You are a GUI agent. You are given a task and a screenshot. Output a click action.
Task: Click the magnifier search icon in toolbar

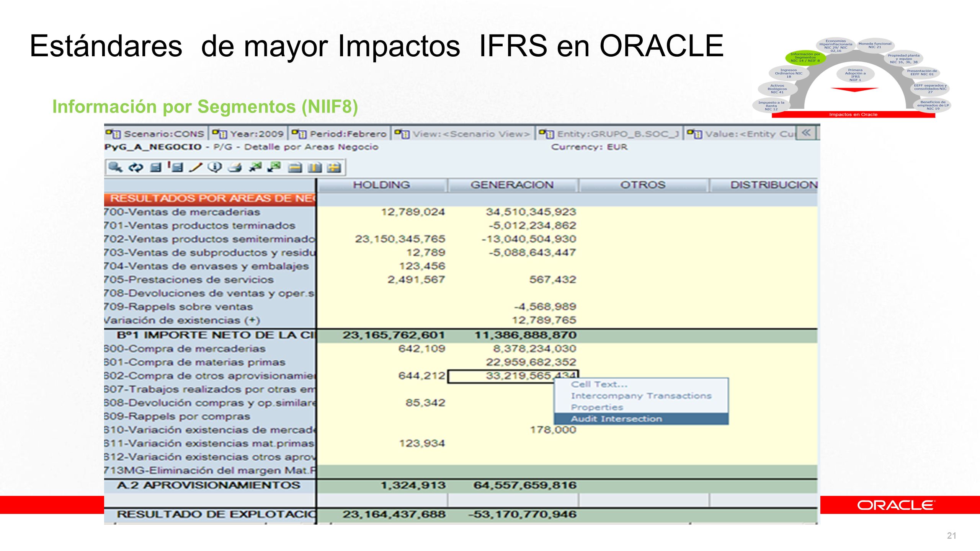click(115, 167)
